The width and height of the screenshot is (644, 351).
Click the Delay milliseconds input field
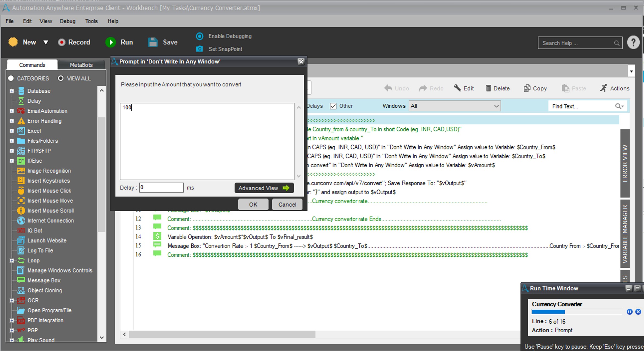tap(161, 188)
